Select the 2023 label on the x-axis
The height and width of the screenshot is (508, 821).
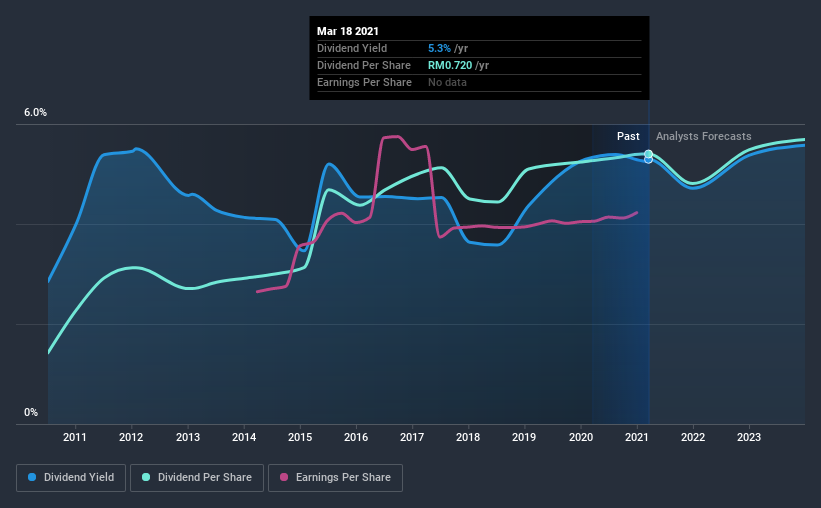coord(749,437)
